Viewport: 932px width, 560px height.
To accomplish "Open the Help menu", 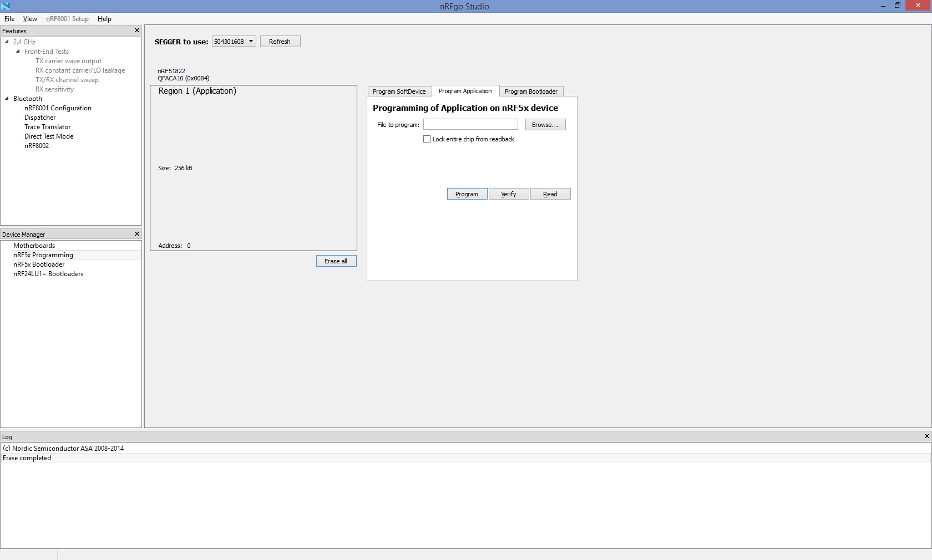I will click(104, 19).
